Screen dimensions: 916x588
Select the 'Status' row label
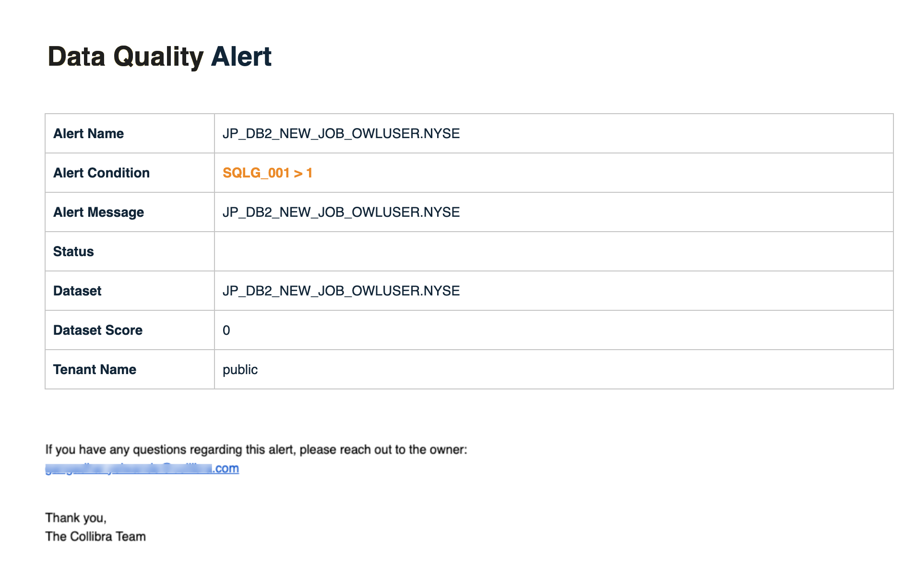(73, 251)
